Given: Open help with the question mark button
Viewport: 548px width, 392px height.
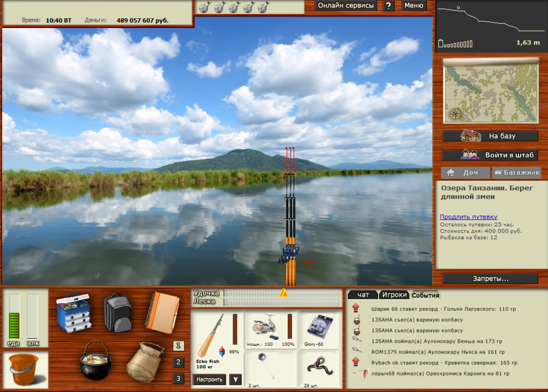Looking at the screenshot, I should point(389,5).
